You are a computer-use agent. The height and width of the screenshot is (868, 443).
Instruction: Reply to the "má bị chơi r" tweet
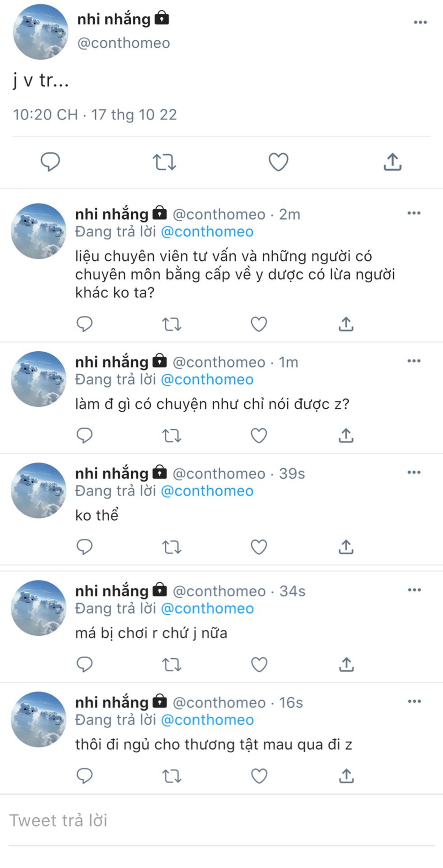click(x=84, y=665)
